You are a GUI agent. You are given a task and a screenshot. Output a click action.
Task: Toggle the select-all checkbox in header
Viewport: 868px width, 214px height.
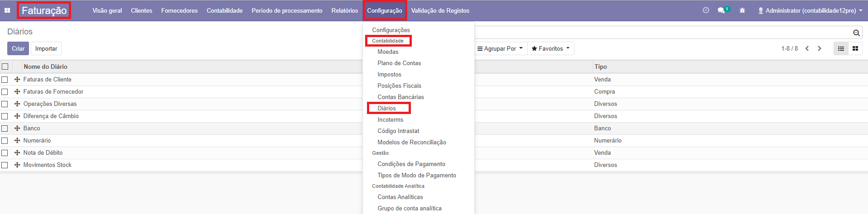click(x=5, y=67)
